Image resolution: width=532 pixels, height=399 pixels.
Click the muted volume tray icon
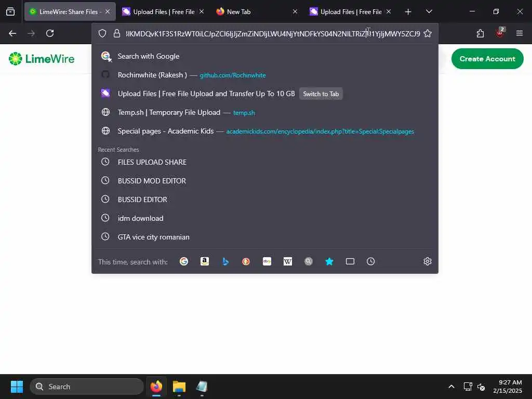(x=481, y=387)
